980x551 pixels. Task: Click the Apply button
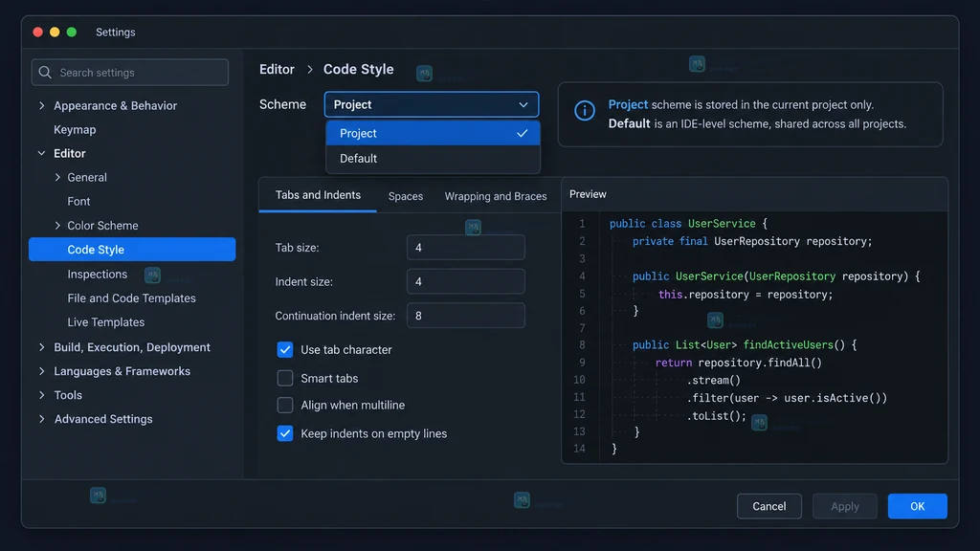click(x=844, y=506)
